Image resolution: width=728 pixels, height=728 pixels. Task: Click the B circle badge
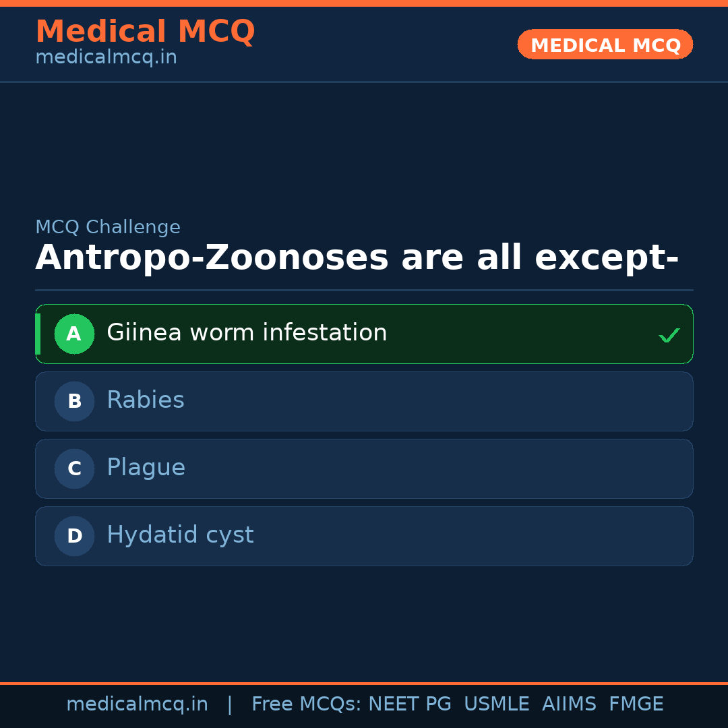[74, 401]
